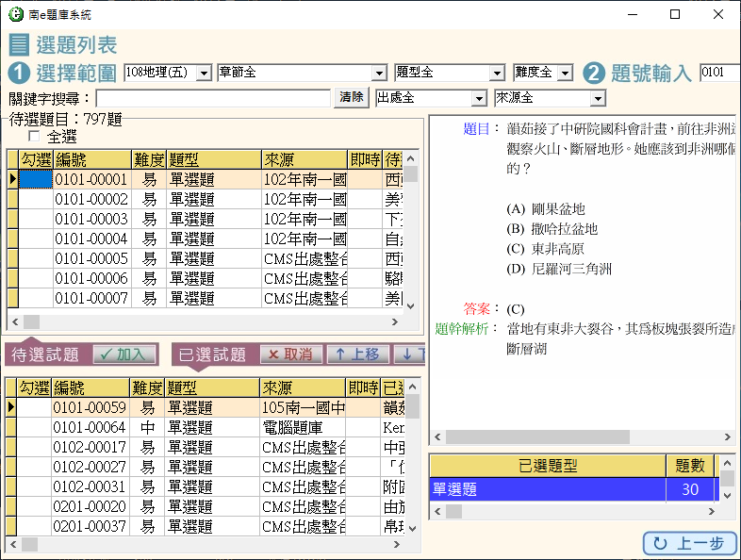The height and width of the screenshot is (560, 741).
Task: Click 加入 button with green checkmark
Action: coord(124,354)
